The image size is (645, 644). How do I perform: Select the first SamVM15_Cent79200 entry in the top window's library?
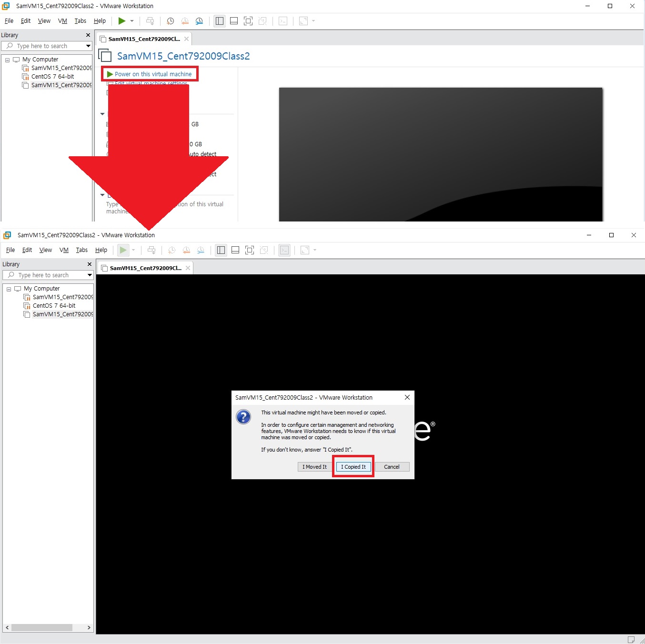[61, 68]
